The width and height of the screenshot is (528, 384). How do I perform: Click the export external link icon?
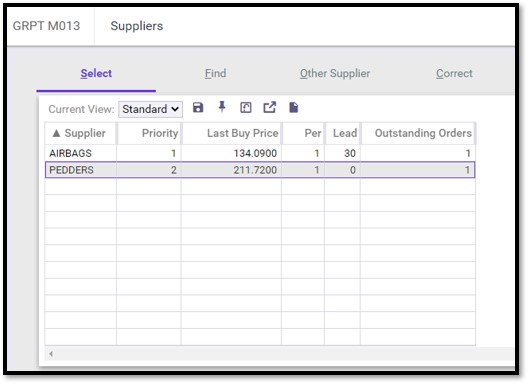[269, 108]
